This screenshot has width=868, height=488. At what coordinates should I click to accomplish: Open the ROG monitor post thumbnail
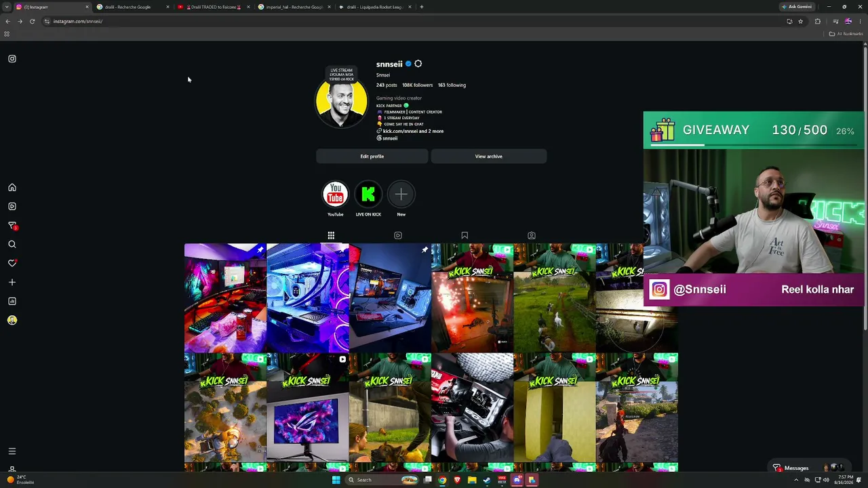tap(307, 408)
